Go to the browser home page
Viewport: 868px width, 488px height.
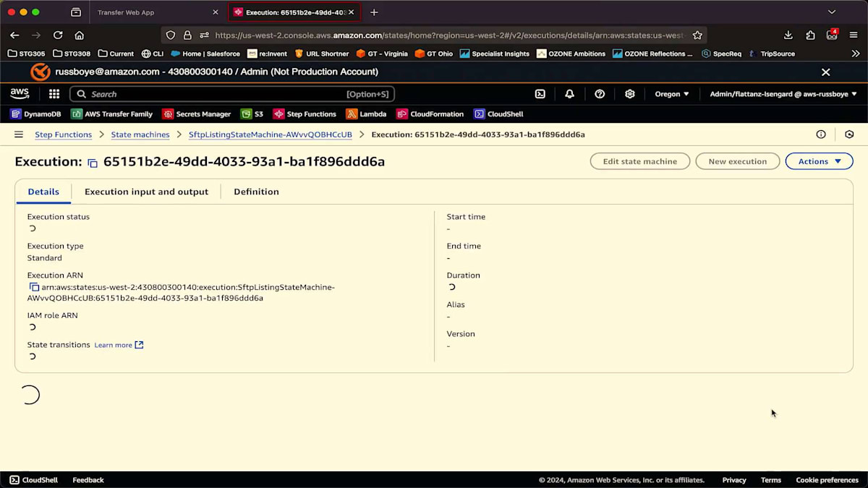(x=80, y=35)
